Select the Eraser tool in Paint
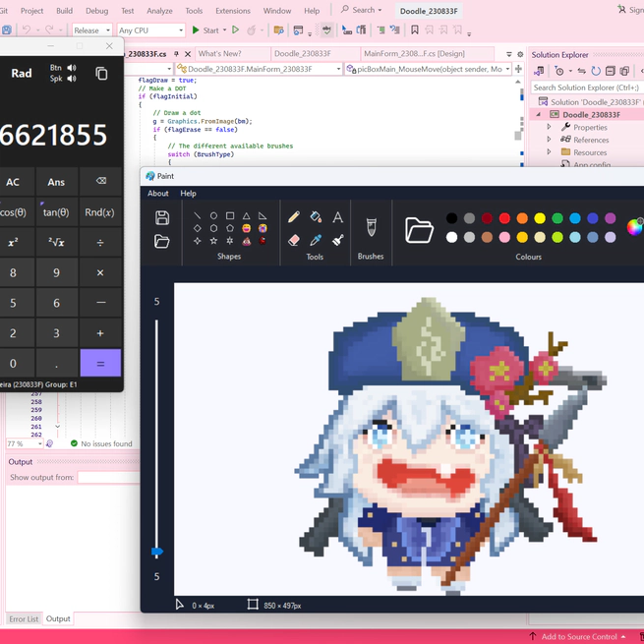The image size is (644, 644). (294, 240)
